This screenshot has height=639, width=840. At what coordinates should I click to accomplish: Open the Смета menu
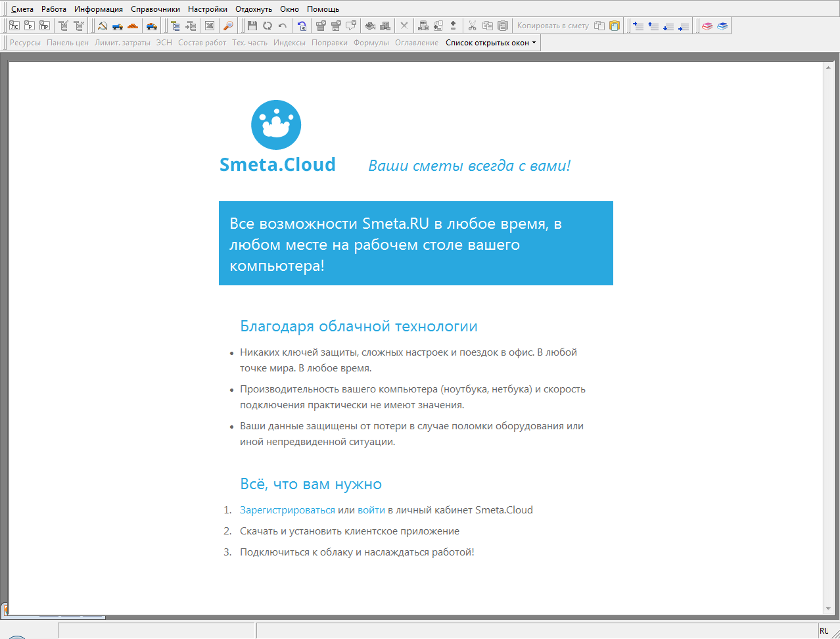point(22,9)
